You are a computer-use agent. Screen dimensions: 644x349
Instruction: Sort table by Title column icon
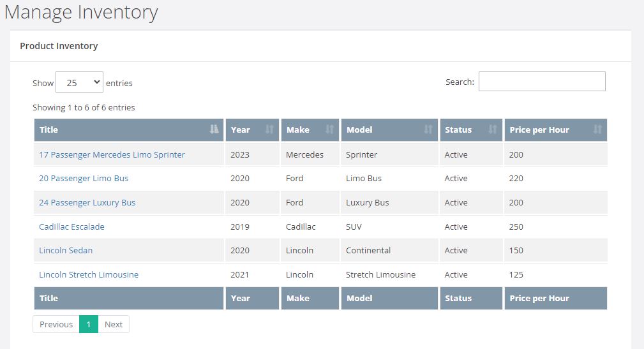214,130
